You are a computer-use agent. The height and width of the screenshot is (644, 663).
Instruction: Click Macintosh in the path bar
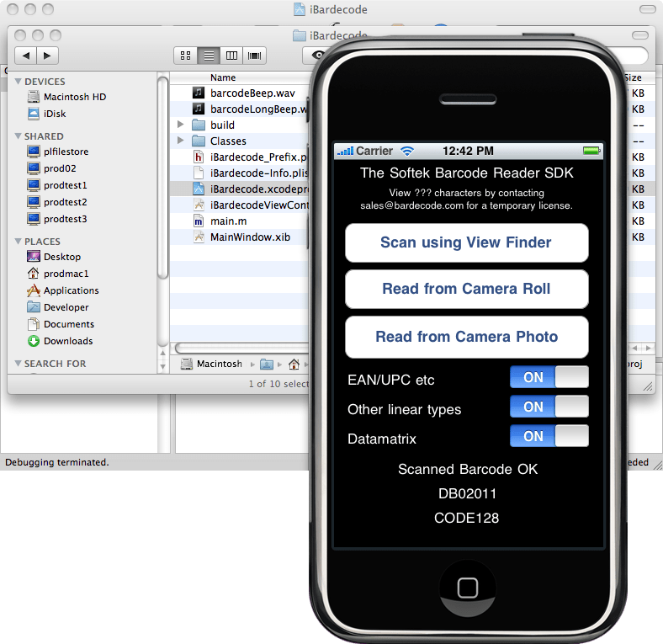[x=212, y=364]
